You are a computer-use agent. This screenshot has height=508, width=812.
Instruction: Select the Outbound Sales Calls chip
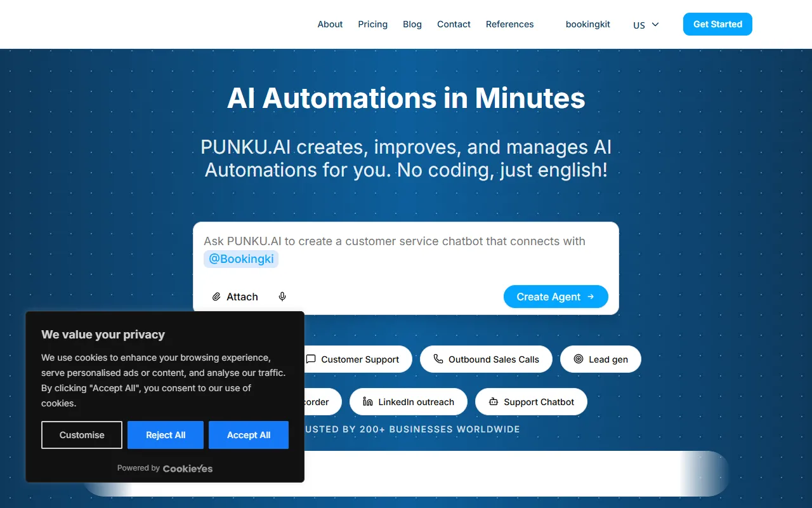pos(486,359)
